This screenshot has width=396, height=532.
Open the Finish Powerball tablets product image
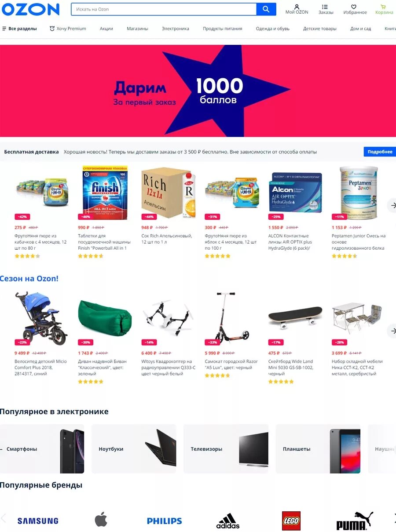click(105, 192)
